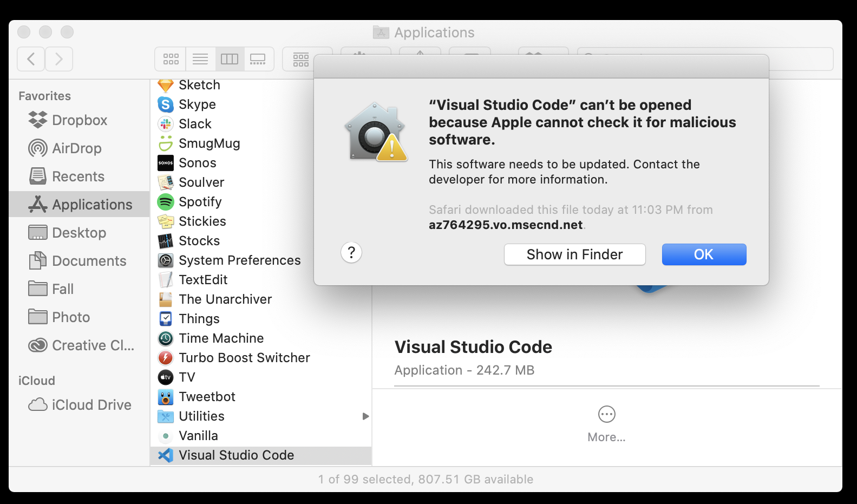Select the Spotify app icon

166,202
